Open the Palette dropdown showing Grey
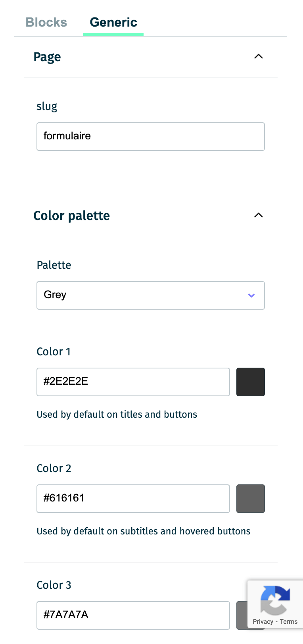 (x=150, y=295)
